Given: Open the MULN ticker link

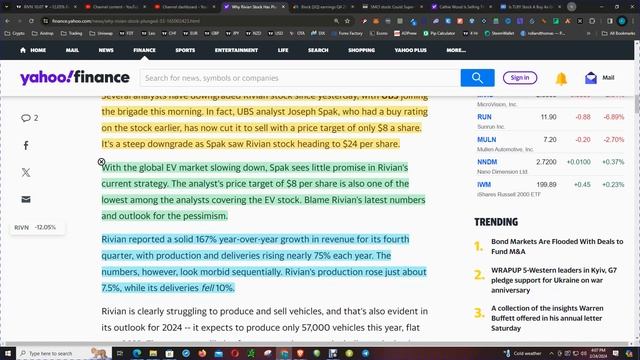Looking at the screenshot, I should [487, 140].
